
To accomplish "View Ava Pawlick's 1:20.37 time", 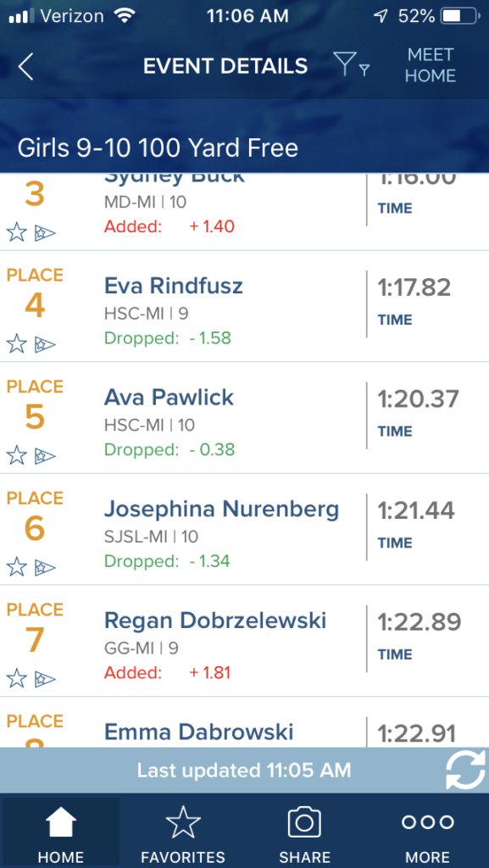I will [x=418, y=399].
